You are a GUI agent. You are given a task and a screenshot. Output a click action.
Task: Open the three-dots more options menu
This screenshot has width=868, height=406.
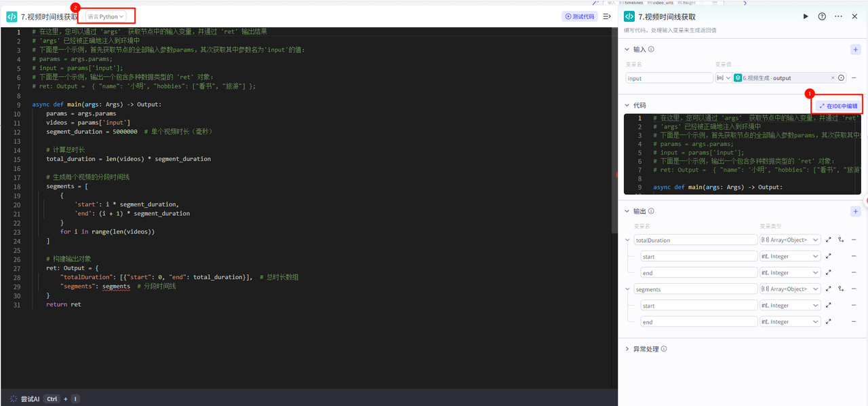pos(839,16)
